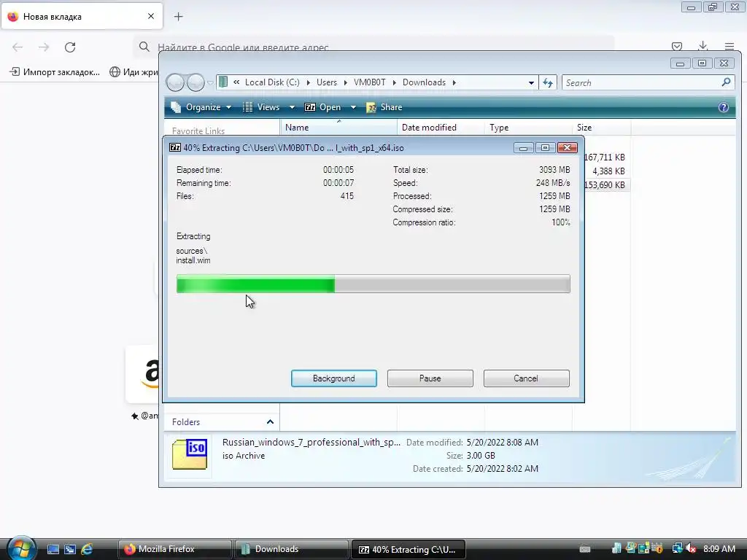Select the 4,388 KB file row
Viewport: 747px width, 560px height.
[x=608, y=171]
